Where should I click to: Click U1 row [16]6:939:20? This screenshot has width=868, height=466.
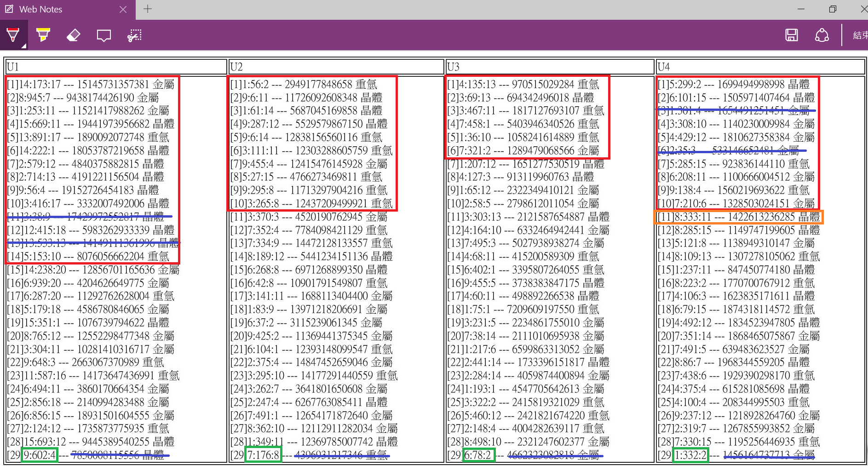pyautogui.click(x=88, y=283)
